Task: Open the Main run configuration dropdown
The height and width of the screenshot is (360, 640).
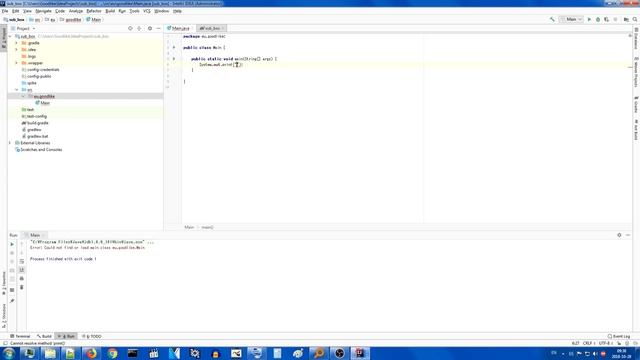Action: click(x=571, y=19)
